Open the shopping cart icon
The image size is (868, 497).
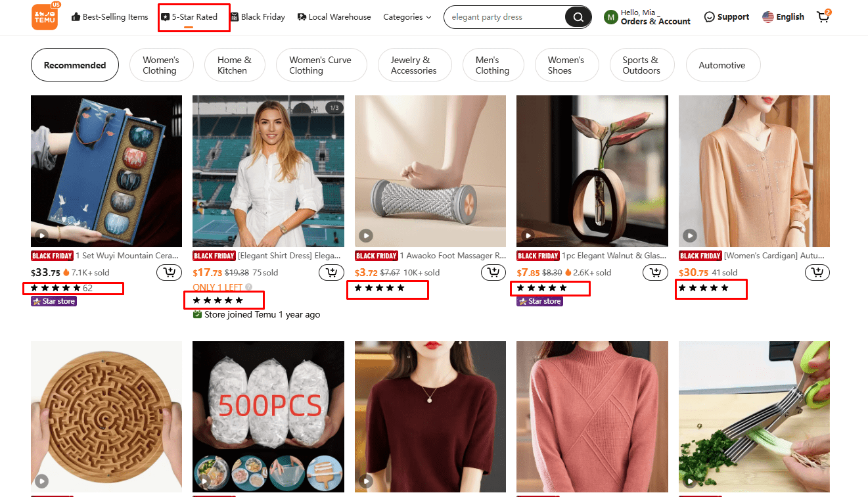pyautogui.click(x=823, y=17)
